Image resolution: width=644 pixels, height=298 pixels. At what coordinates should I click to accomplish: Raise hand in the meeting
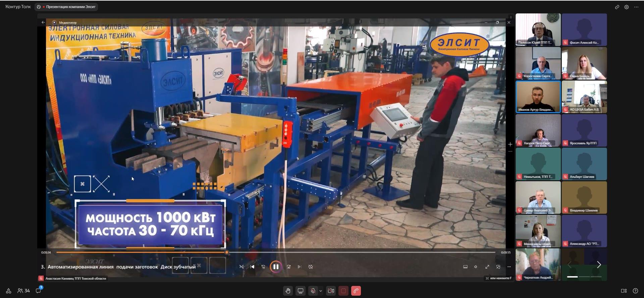[288, 291]
